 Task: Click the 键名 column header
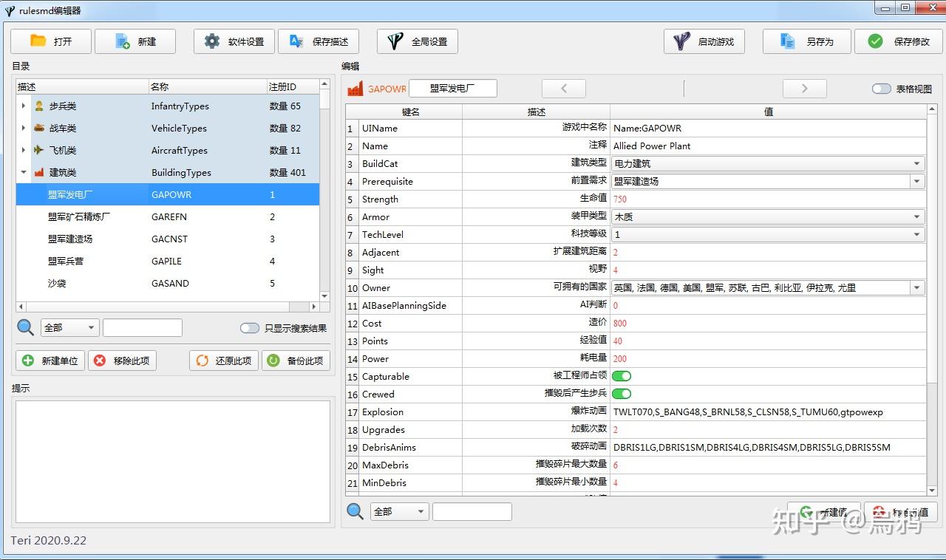tap(411, 112)
